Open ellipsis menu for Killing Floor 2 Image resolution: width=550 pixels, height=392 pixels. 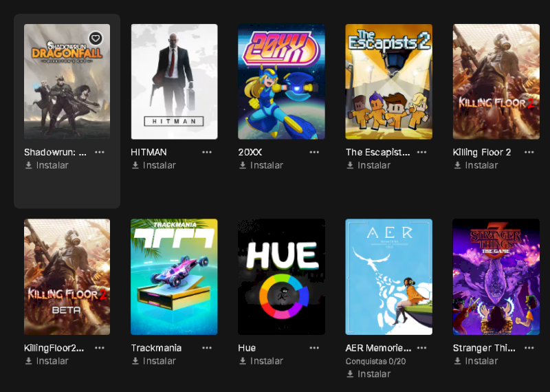click(x=529, y=152)
